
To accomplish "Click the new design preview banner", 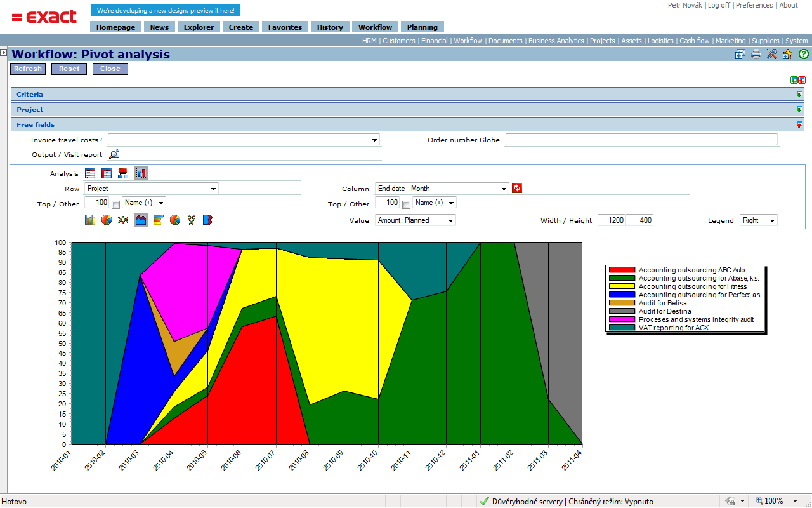I will [x=166, y=10].
